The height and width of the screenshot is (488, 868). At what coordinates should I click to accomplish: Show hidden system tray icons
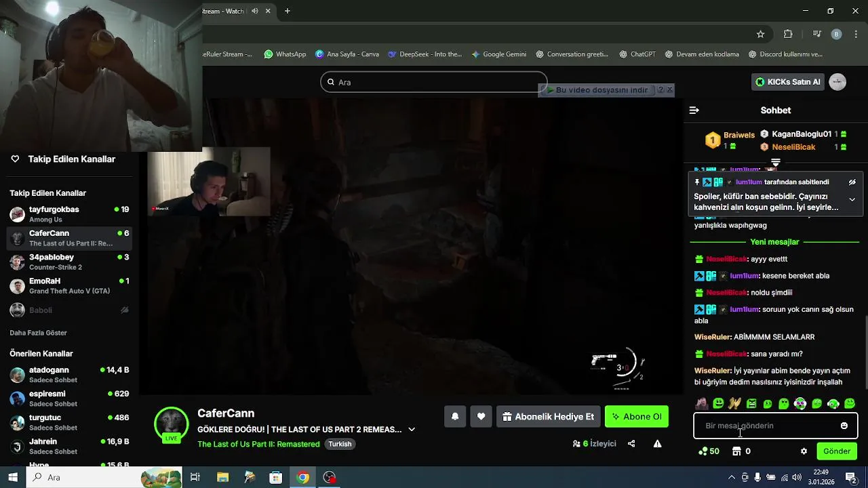[731, 477]
